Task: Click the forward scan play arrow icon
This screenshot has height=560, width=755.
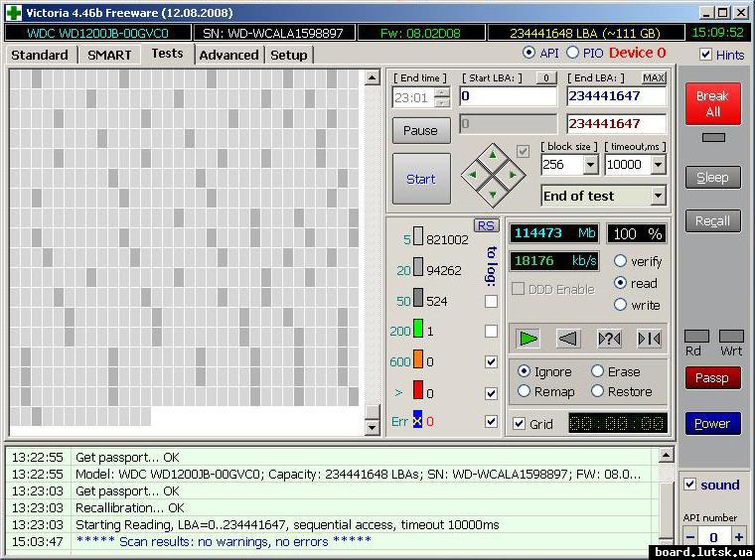Action: point(528,339)
